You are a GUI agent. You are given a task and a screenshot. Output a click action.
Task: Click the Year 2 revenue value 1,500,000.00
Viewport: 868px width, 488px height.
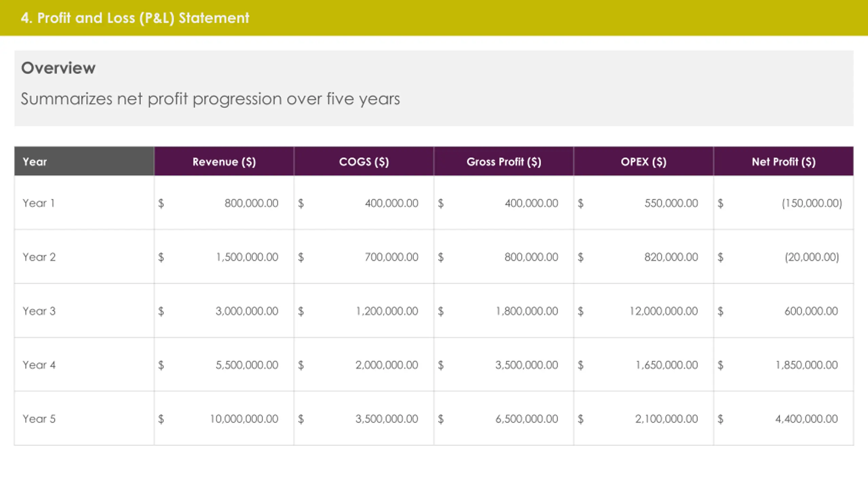247,257
